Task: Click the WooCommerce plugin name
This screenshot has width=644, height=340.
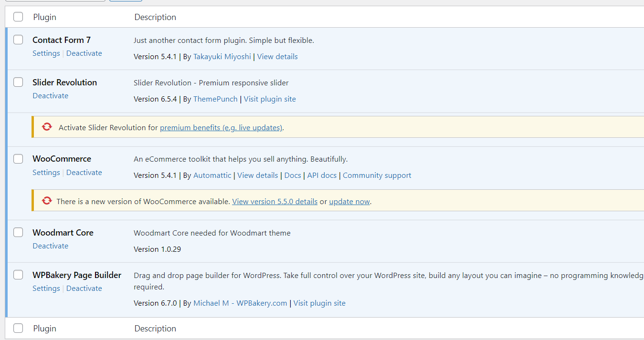Action: tap(62, 159)
